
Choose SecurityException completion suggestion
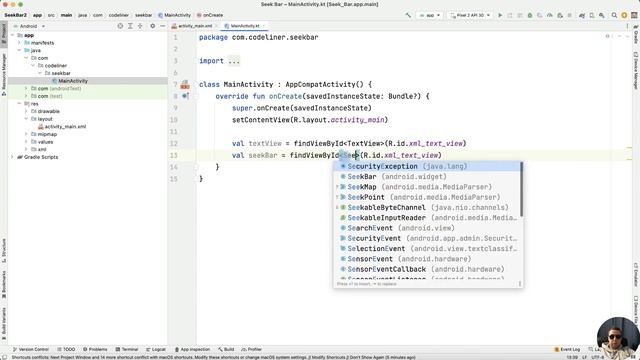427,167
